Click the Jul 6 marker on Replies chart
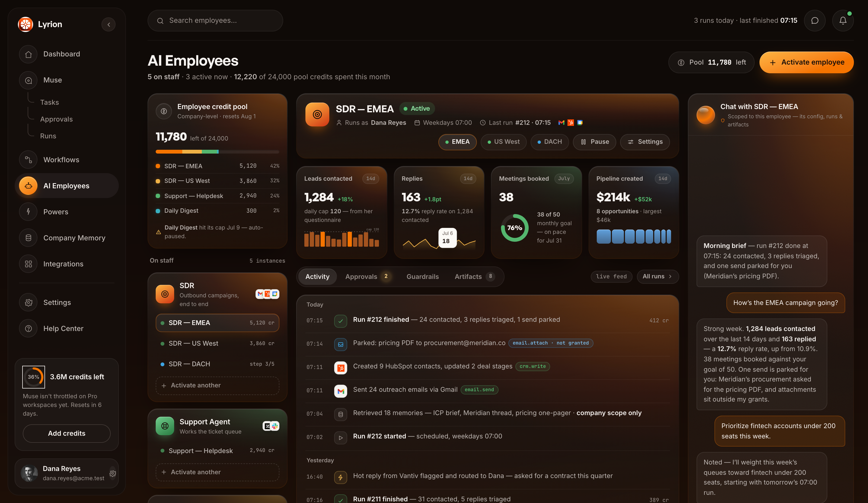868x503 pixels. [x=448, y=237]
